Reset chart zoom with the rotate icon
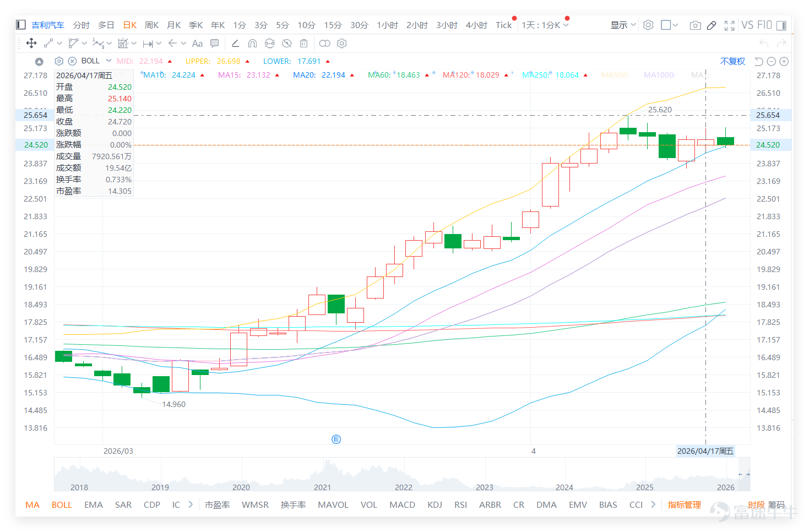The image size is (809, 532). pos(759,61)
